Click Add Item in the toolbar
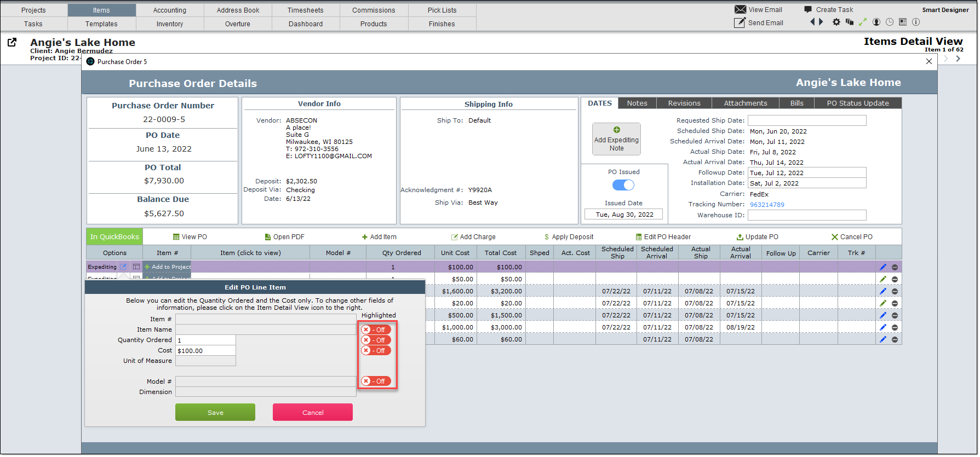 click(379, 236)
